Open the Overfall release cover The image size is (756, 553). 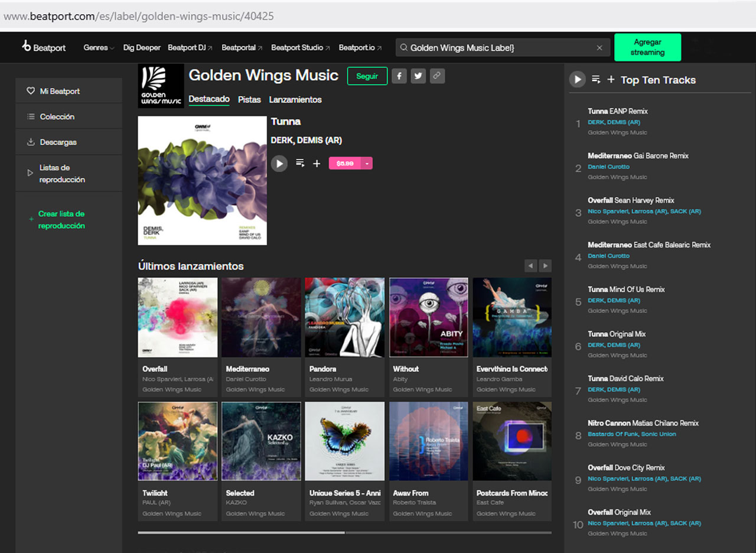coord(178,317)
